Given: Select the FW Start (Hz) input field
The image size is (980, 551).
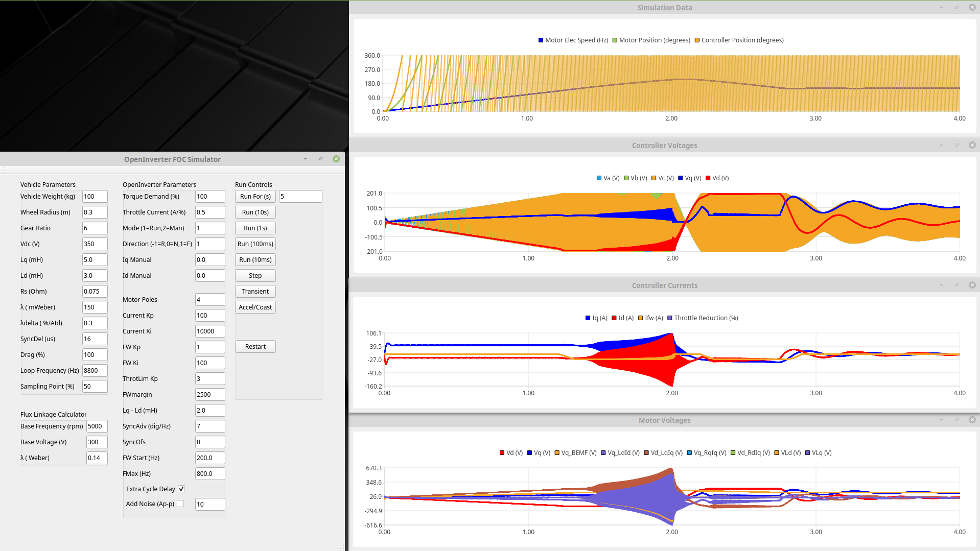Looking at the screenshot, I should coord(210,458).
